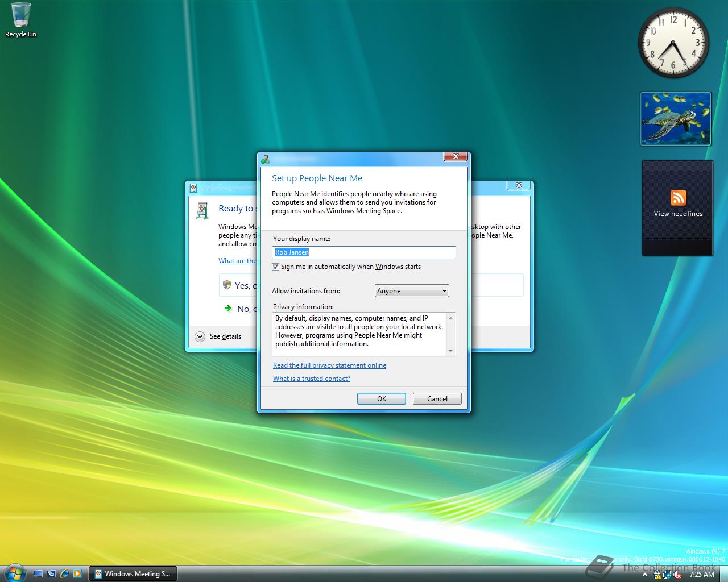Viewport: 728px width, 582px height.
Task: Toggle Sign me in automatically checkbox
Action: pyautogui.click(x=276, y=267)
